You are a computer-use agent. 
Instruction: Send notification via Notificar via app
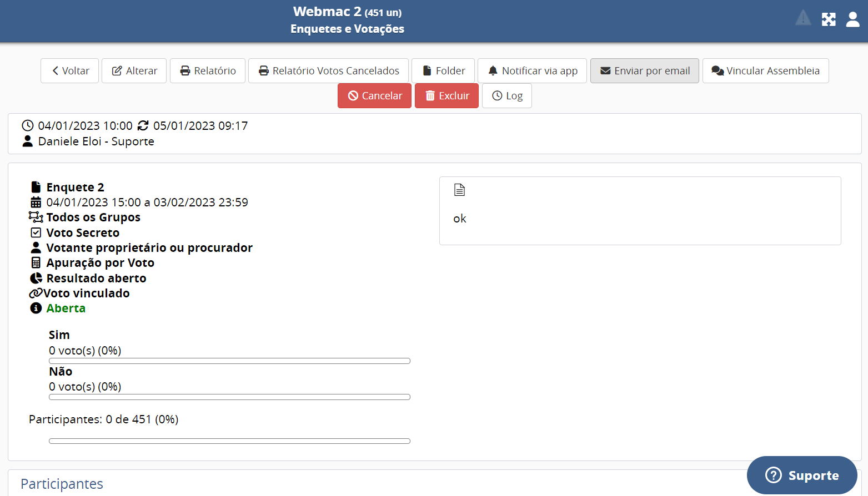point(532,70)
